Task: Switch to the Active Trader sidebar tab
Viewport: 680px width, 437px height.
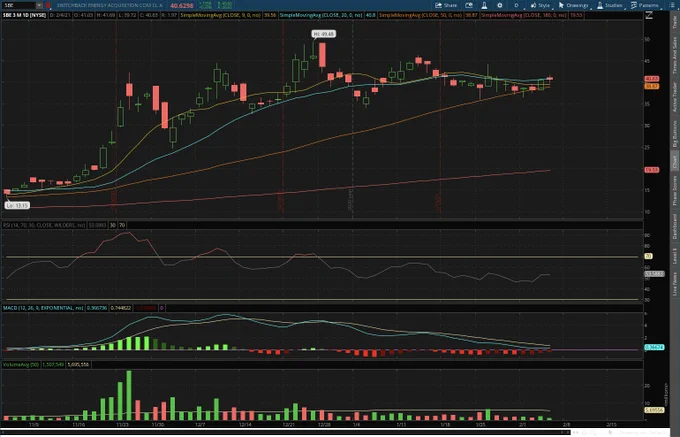Action: [x=675, y=97]
